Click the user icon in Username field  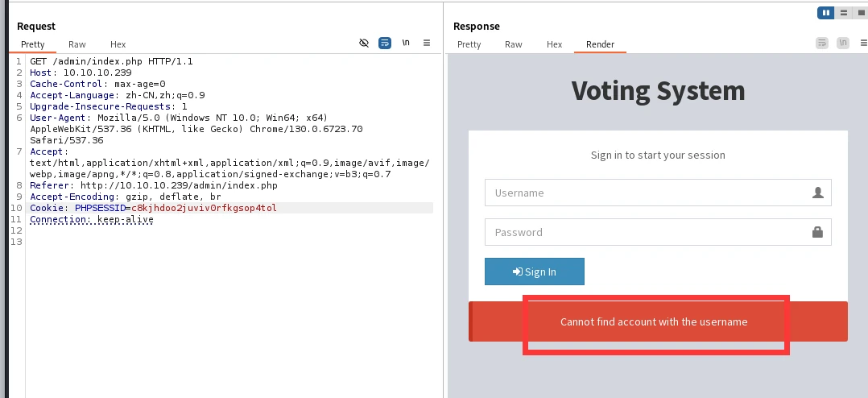pos(817,193)
